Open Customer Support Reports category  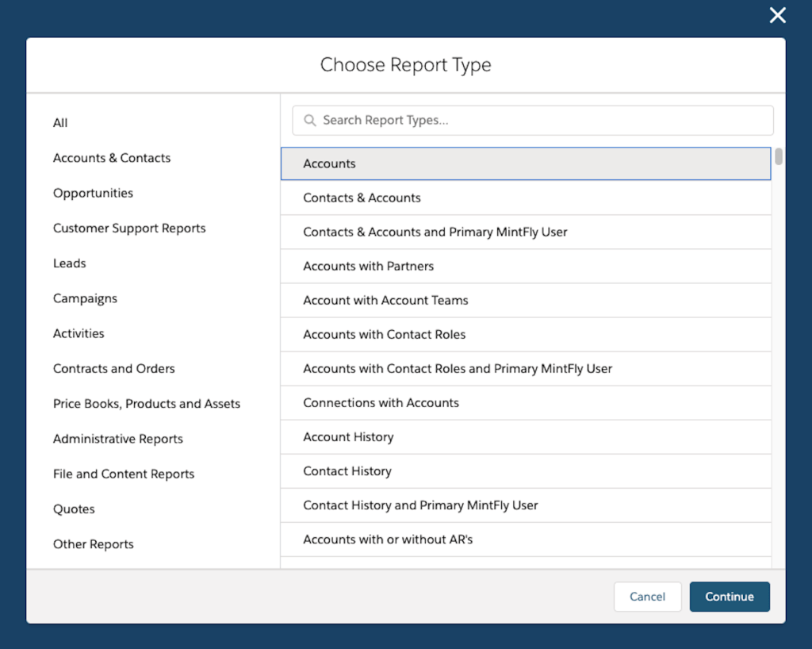click(x=129, y=228)
